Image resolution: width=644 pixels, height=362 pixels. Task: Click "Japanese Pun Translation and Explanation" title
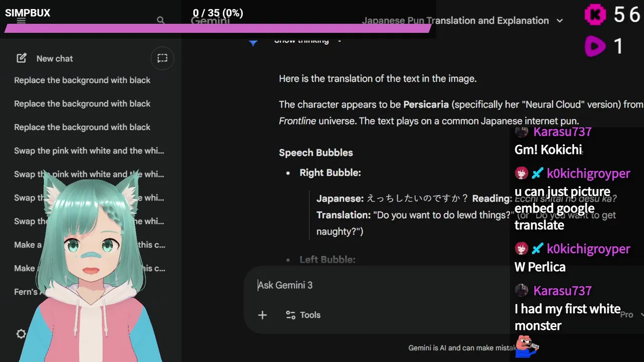[455, 21]
